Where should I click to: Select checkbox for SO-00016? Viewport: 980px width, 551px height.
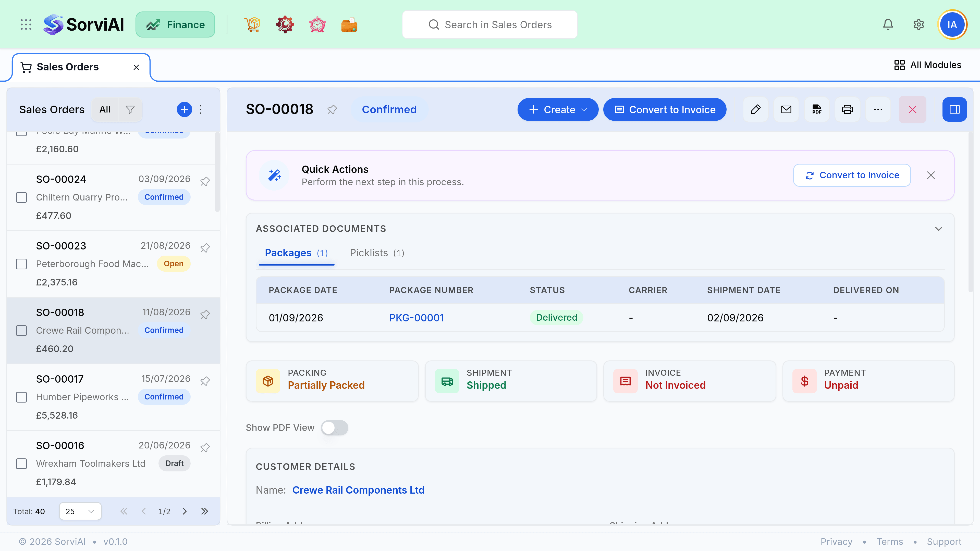21,464
